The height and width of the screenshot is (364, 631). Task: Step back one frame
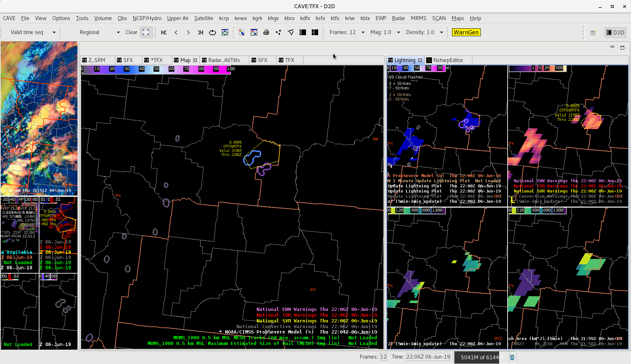[176, 32]
